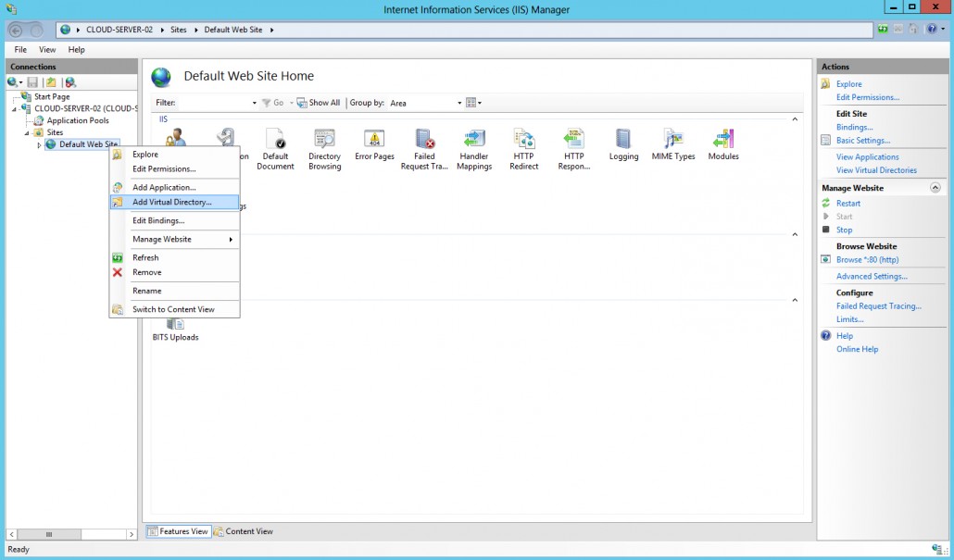Click the Back navigation arrow button
The image size is (954, 560).
click(x=17, y=31)
